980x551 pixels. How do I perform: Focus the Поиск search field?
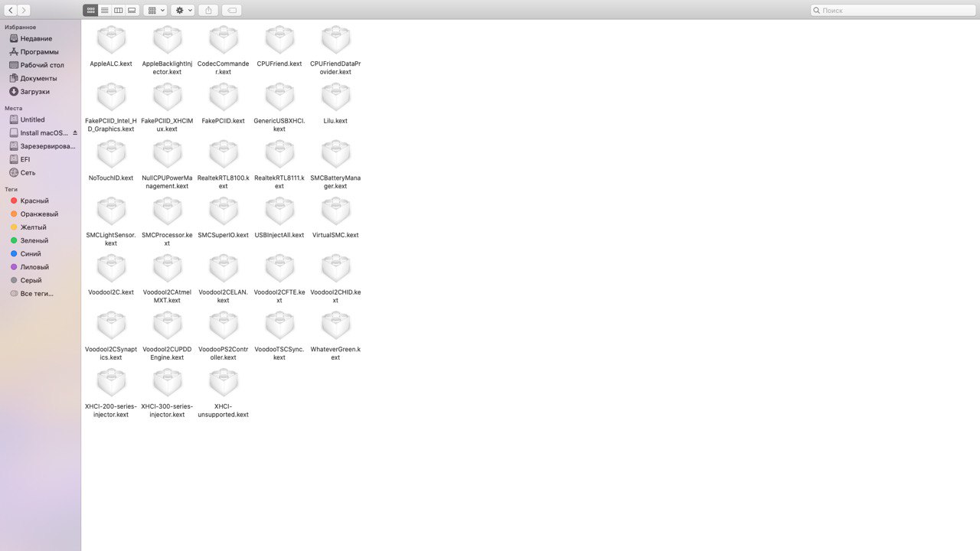[x=893, y=10]
